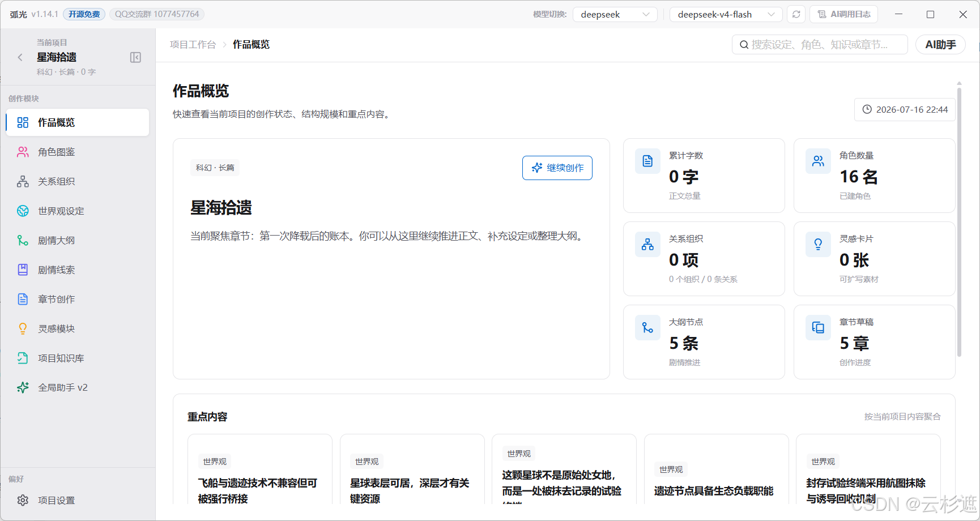Expand the deepseek-v4-flash model dropdown
This screenshot has height=521, width=980.
pos(726,14)
